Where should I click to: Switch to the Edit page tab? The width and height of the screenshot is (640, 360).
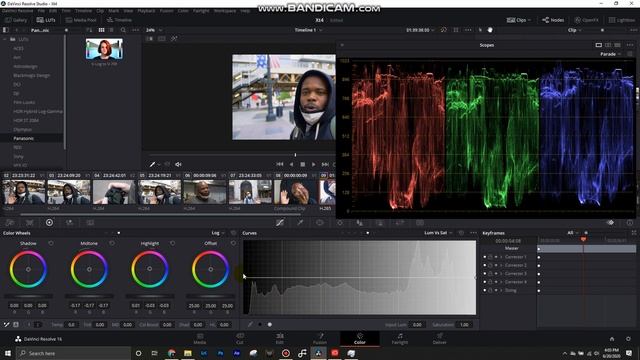point(280,339)
